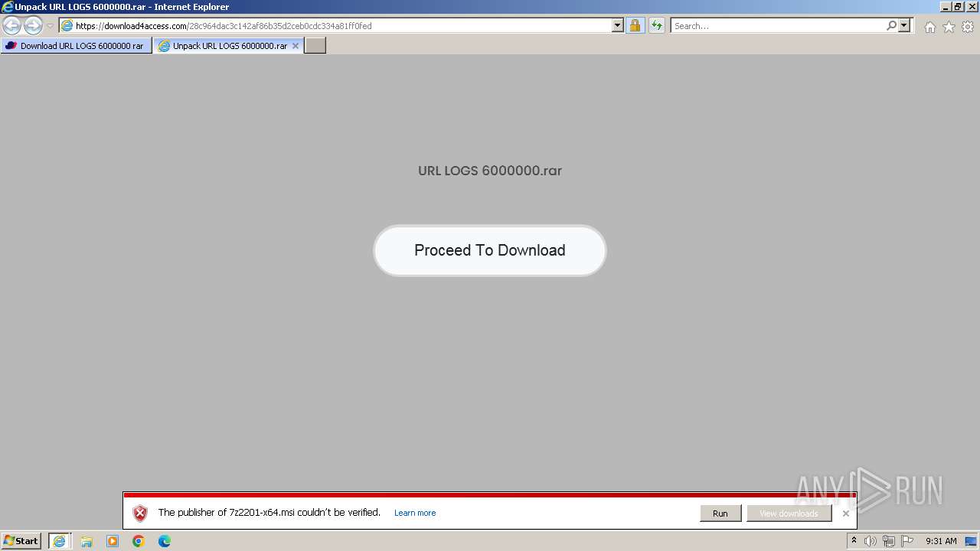
Task: Open Learn more link in notification
Action: 415,513
